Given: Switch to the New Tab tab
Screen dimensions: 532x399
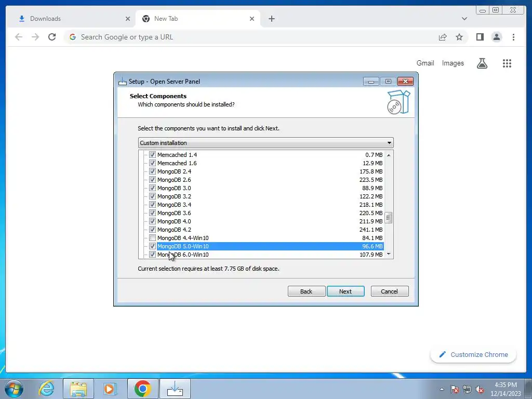Looking at the screenshot, I should 197,19.
